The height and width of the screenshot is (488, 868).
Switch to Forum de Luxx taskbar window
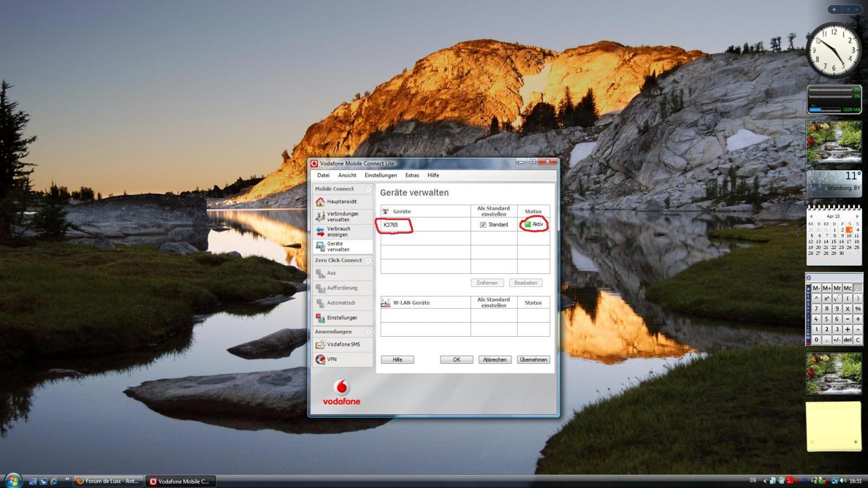(108, 481)
